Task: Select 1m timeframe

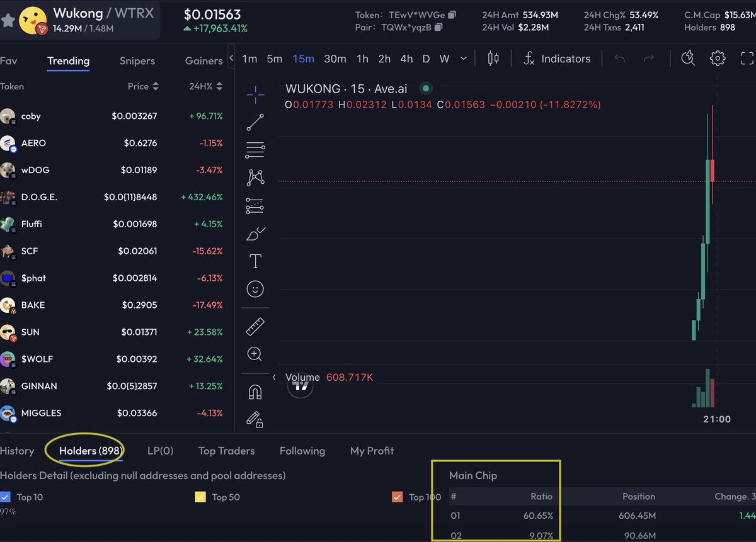Action: [249, 59]
